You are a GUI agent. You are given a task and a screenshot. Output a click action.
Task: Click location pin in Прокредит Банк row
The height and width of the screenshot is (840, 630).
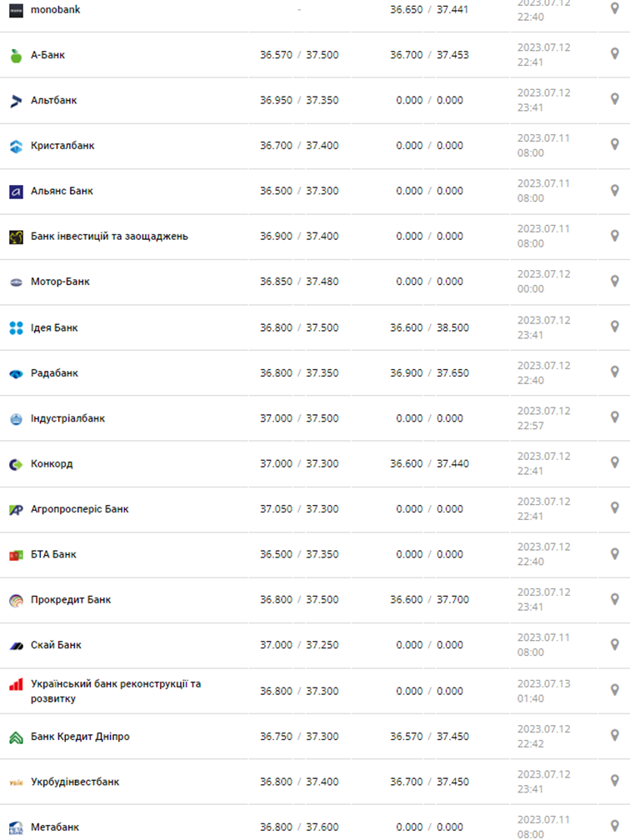point(615,599)
